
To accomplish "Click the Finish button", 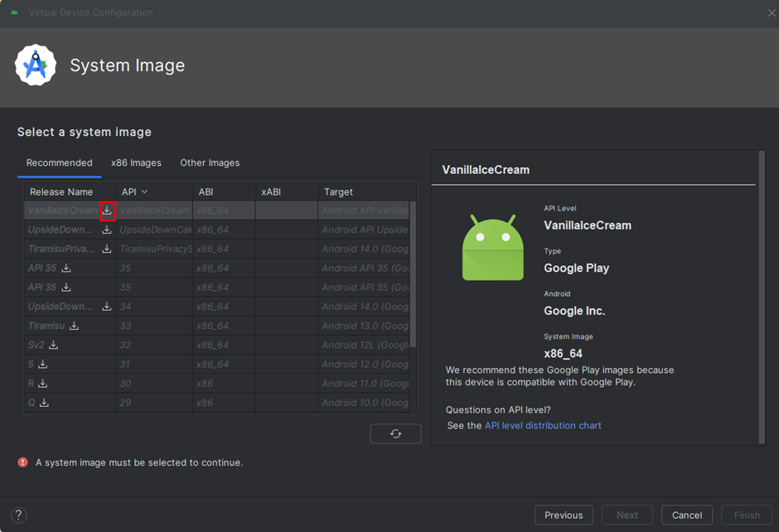I will pos(747,515).
